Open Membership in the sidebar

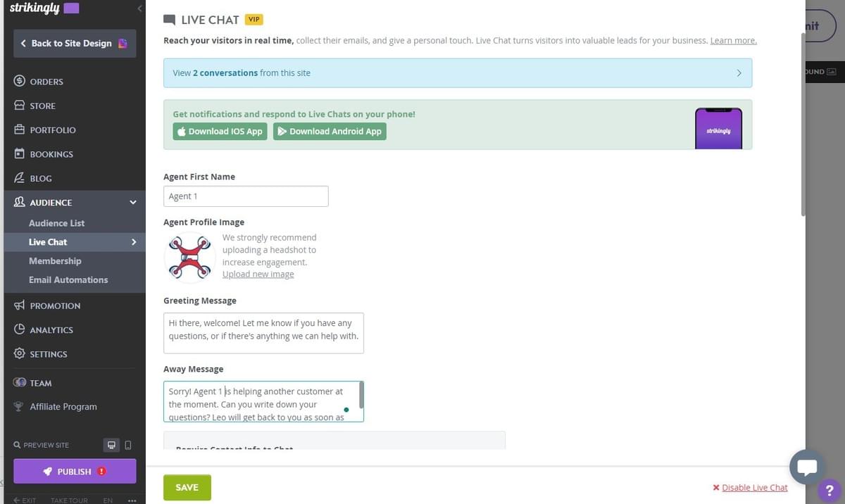[55, 261]
